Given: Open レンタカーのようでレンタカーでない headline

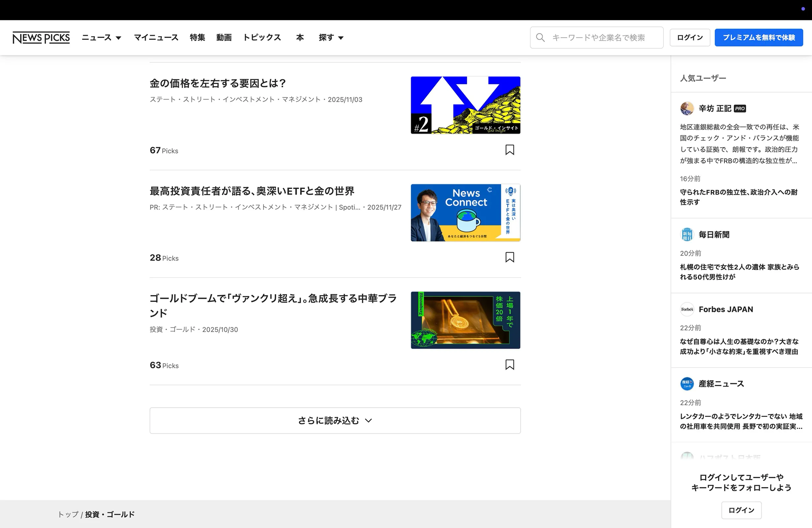Looking at the screenshot, I should 741,421.
